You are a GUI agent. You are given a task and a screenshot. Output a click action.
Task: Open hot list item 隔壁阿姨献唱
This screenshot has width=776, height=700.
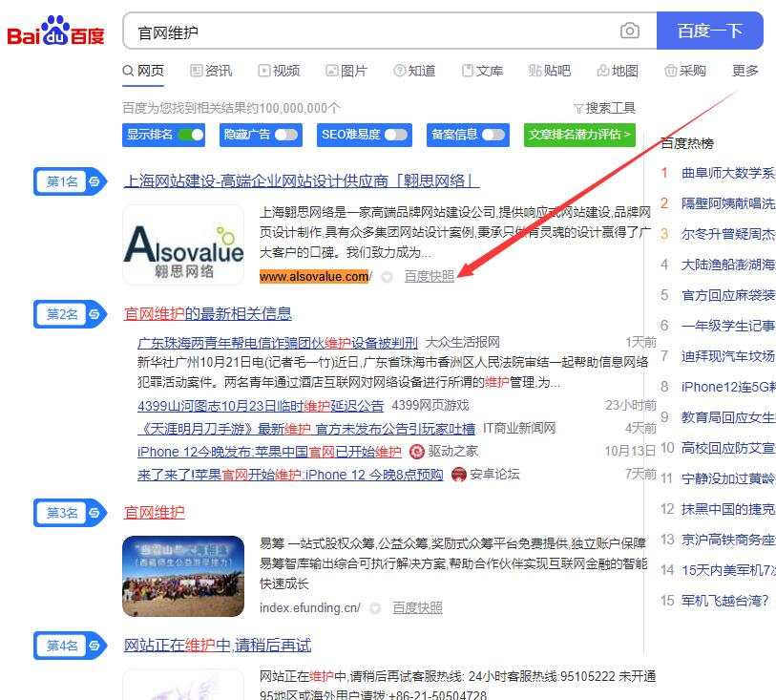(x=727, y=203)
